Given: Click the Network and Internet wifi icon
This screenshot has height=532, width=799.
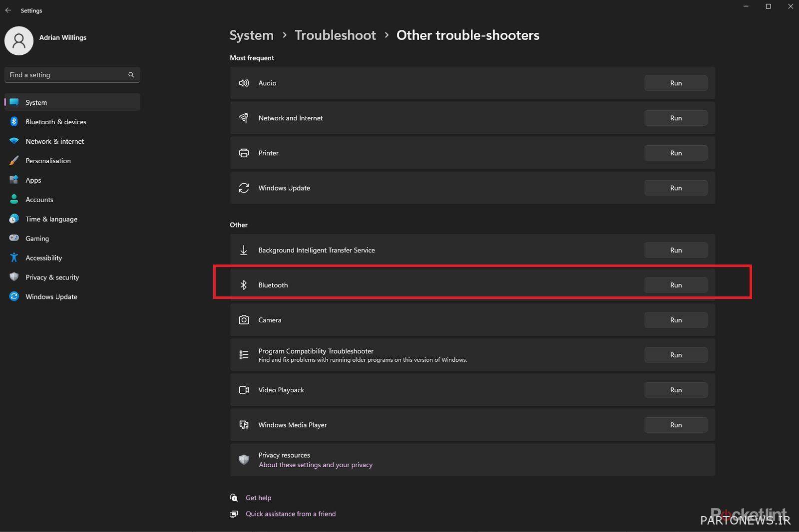Looking at the screenshot, I should (244, 118).
